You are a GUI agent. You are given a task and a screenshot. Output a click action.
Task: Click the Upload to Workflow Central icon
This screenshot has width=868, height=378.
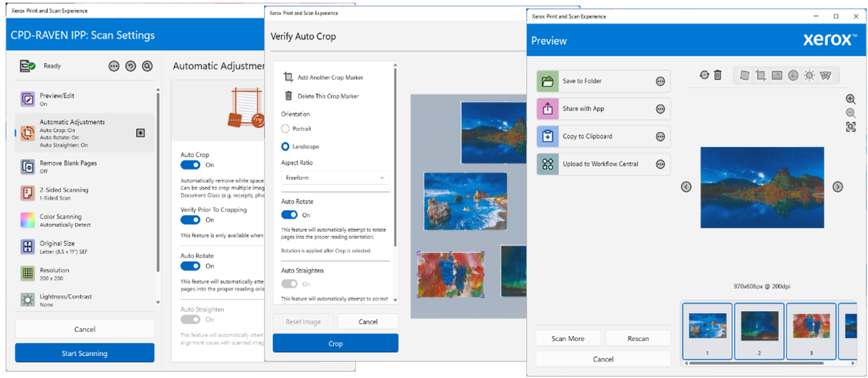point(548,164)
